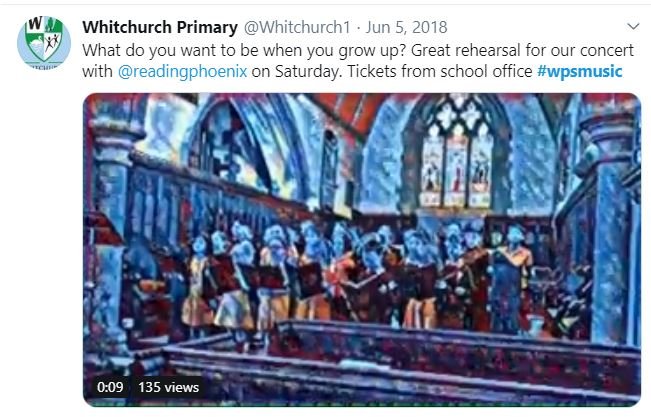The image size is (651, 417).
Task: Follow the @readingphoenix mention
Action: coord(183,71)
